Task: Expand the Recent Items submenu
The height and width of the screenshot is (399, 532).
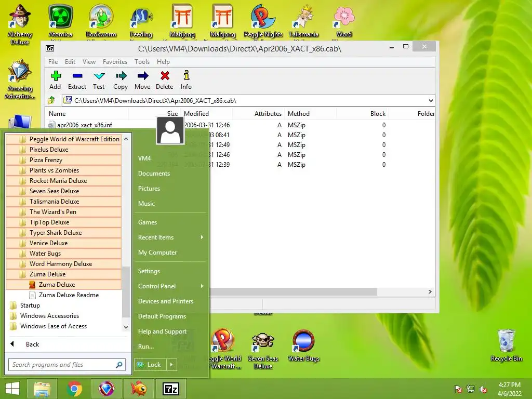Action: click(x=170, y=237)
